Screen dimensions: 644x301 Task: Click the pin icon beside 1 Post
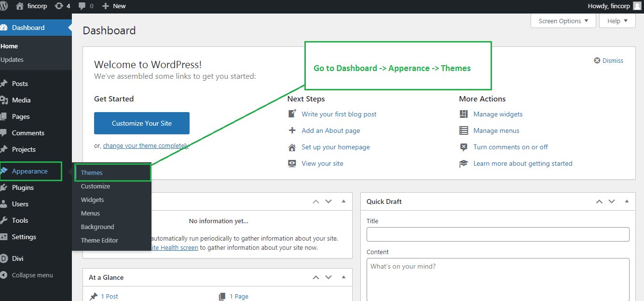tap(94, 296)
